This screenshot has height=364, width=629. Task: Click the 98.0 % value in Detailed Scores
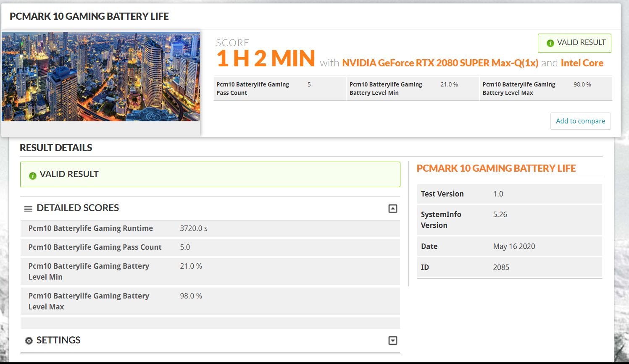pos(191,296)
